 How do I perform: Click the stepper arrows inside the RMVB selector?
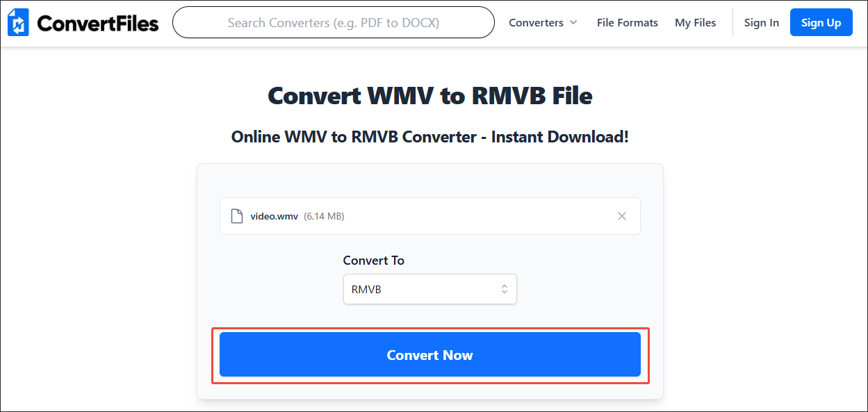pyautogui.click(x=505, y=289)
